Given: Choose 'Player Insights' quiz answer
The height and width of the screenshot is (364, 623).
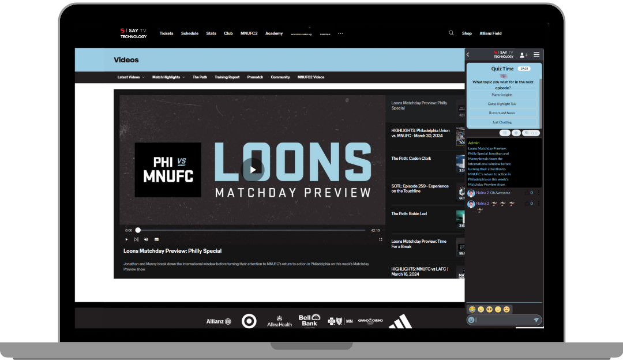Looking at the screenshot, I should point(502,95).
